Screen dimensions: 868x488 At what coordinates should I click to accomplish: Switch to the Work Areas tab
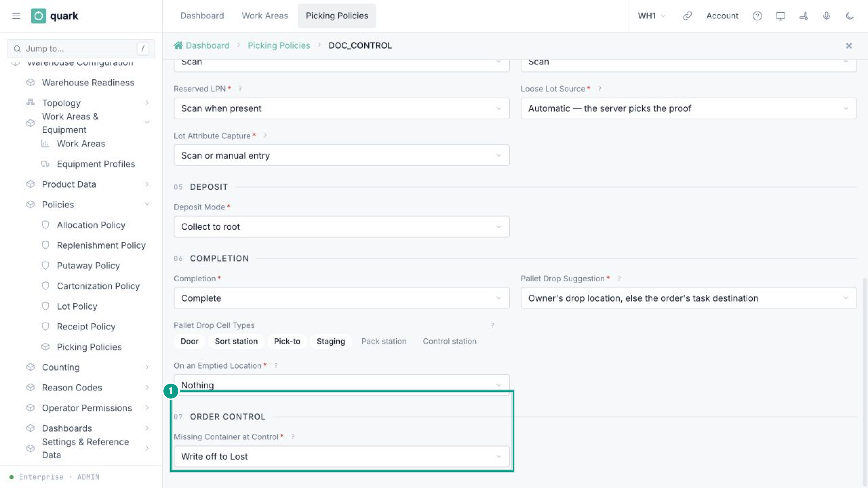tap(265, 16)
